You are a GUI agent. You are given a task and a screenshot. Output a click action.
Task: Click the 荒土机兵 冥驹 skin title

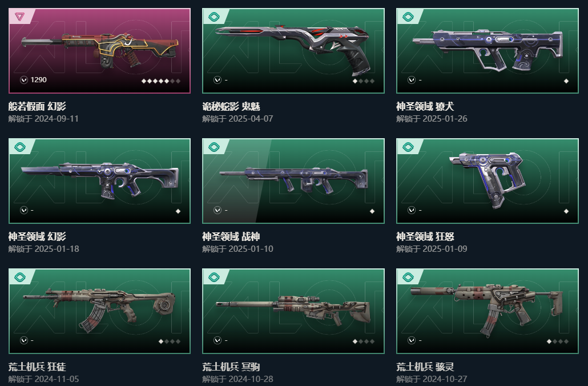(x=231, y=367)
